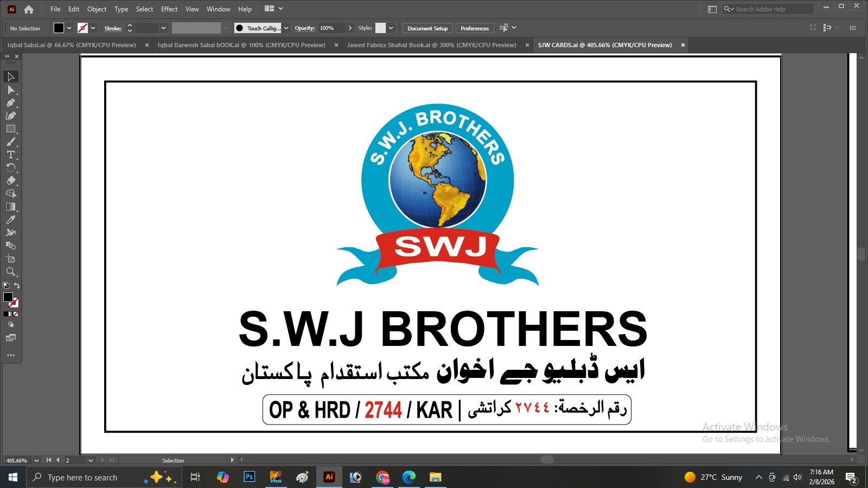The height and width of the screenshot is (488, 868).
Task: Select the Selection tool arrow
Action: click(11, 76)
